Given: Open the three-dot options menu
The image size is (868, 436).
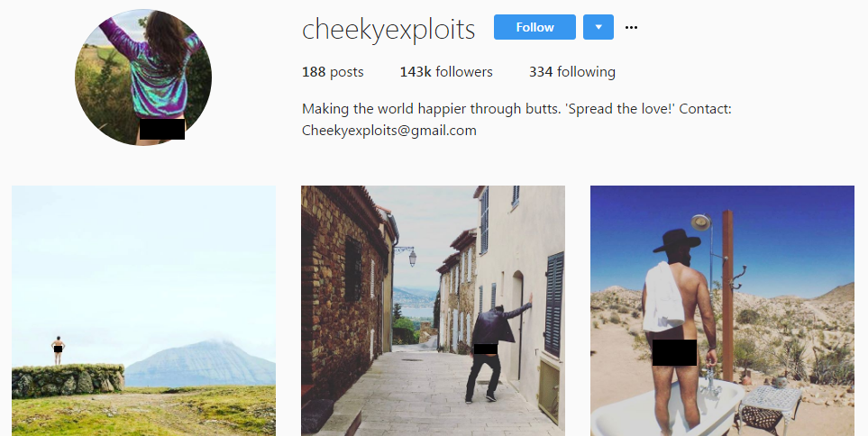Looking at the screenshot, I should pyautogui.click(x=631, y=28).
